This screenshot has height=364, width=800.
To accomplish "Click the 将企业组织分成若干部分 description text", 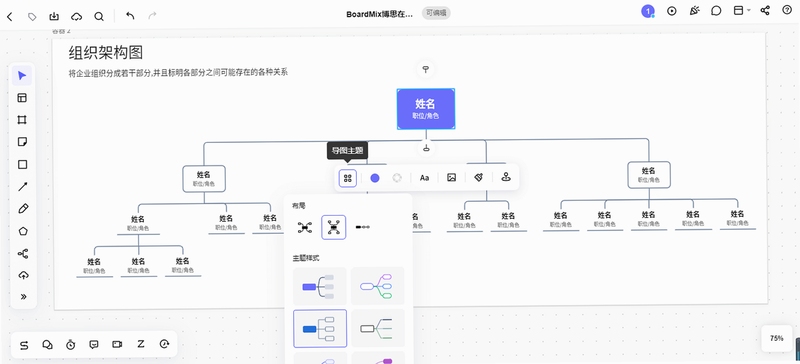I will pyautogui.click(x=178, y=72).
